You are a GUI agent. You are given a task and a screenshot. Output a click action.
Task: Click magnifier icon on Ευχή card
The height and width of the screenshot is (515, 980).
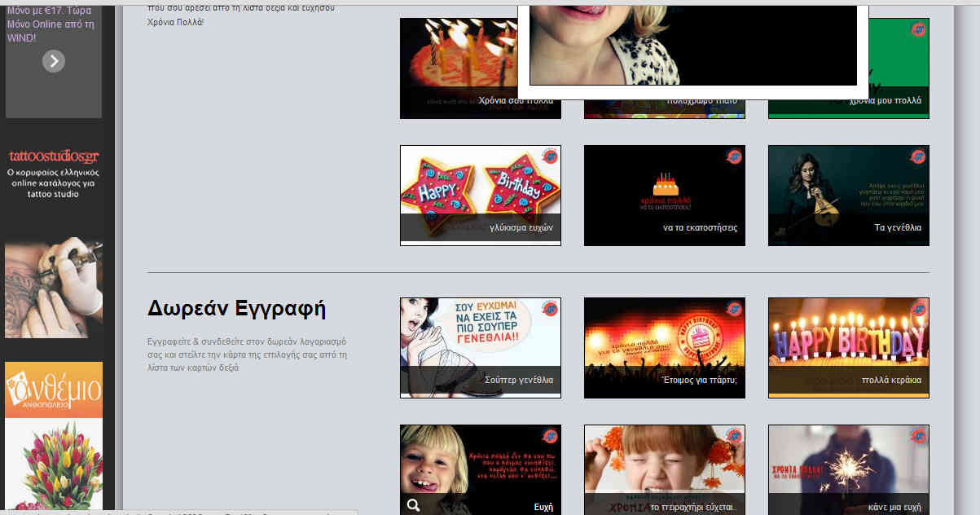pyautogui.click(x=413, y=505)
